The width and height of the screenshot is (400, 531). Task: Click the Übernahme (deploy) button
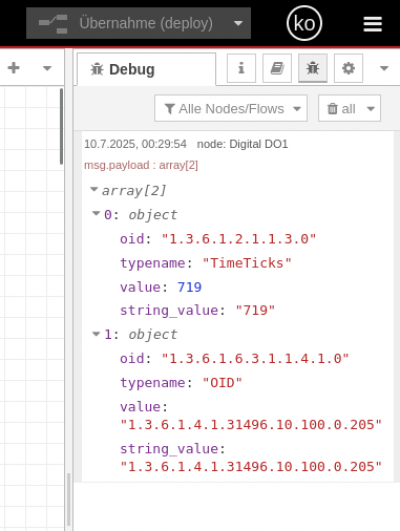126,23
